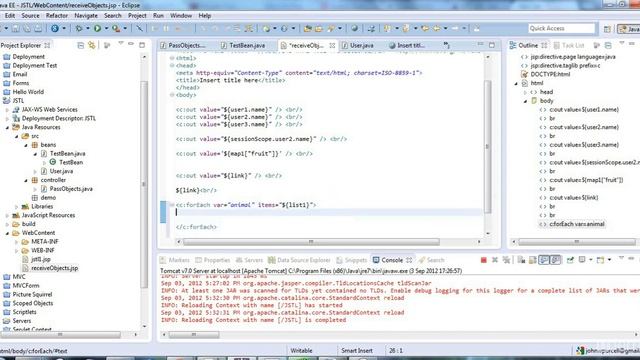Click the Console horizontal scrollbar thumb
Image resolution: width=640 pixels, height=360 pixels.
pos(194,335)
